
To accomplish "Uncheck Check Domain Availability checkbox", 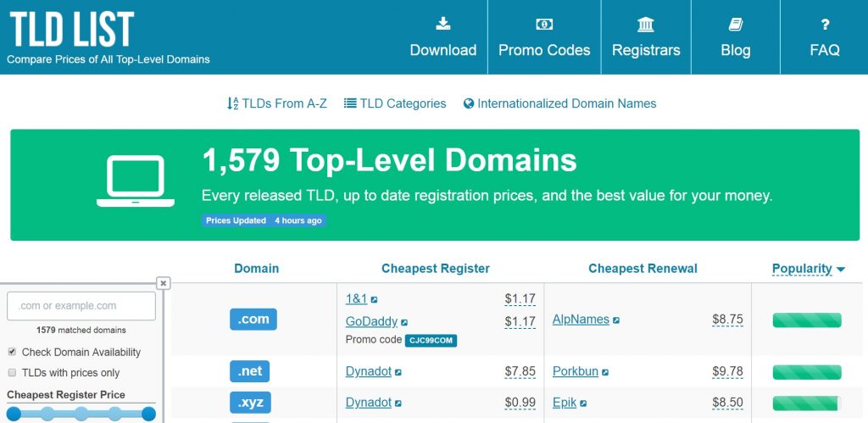I will point(12,352).
